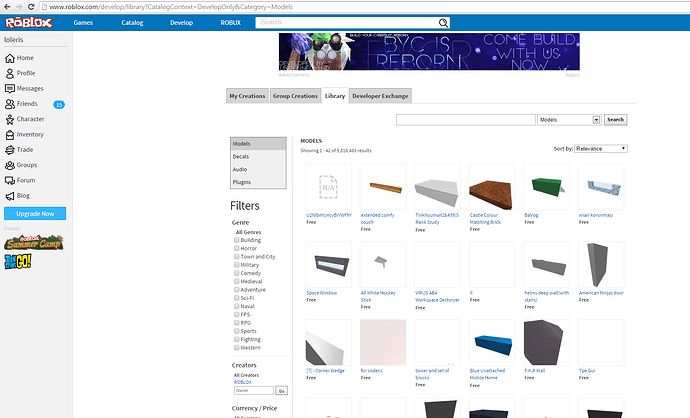
Task: Open the Space Window model thumbnail
Action: click(328, 265)
